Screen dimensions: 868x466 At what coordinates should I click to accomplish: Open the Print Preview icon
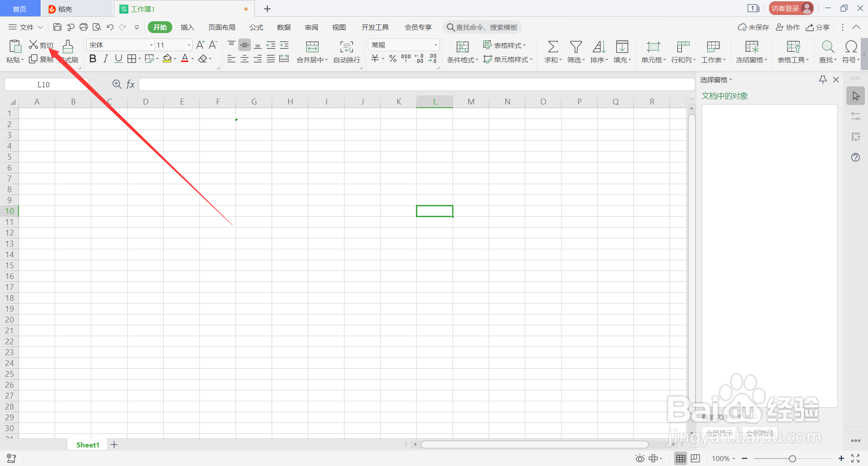tap(97, 27)
